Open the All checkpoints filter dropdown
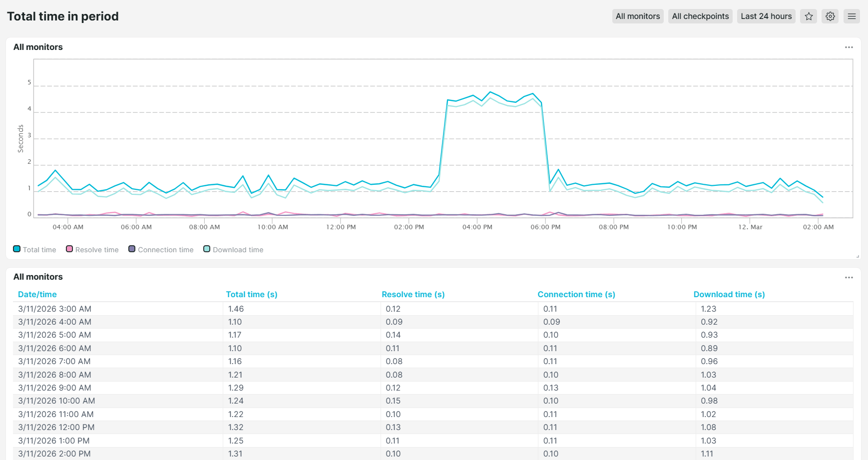The width and height of the screenshot is (868, 460). coord(700,16)
